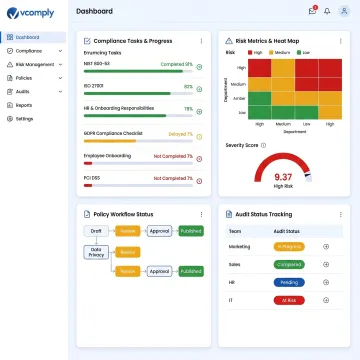The width and height of the screenshot is (360, 360).
Task: Open notifications bell icon
Action: coord(327,11)
